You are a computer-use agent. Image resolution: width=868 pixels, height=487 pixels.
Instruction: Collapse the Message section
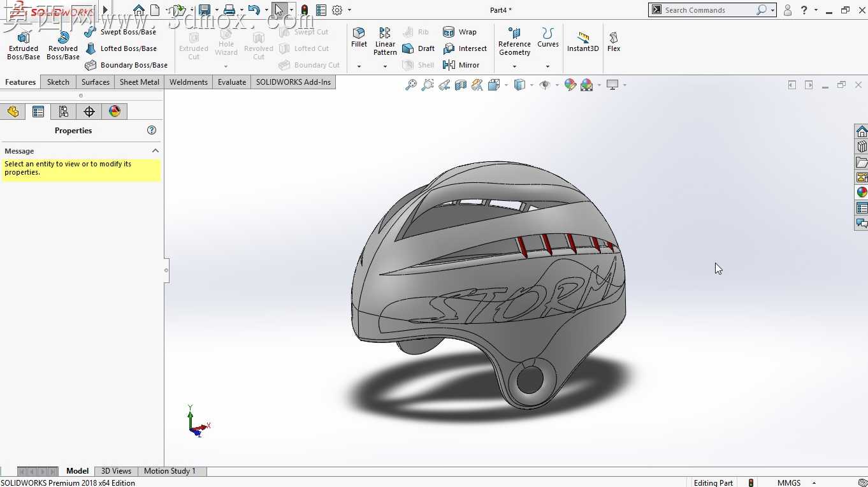pos(156,151)
